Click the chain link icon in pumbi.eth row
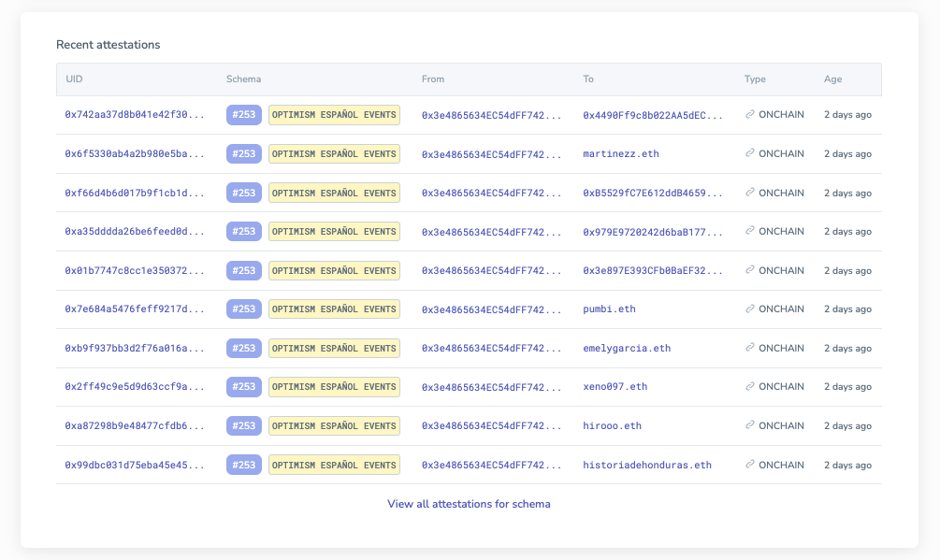 tap(750, 309)
